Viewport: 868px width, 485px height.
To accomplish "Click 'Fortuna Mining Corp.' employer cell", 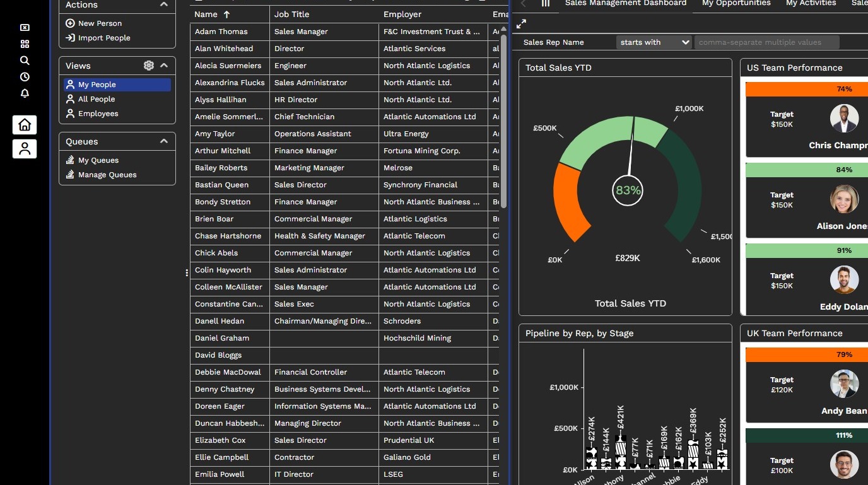I will (x=433, y=151).
